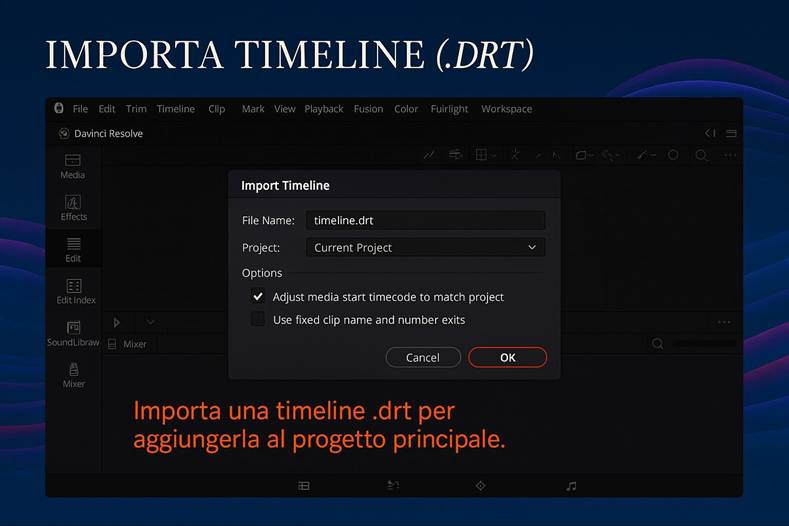The height and width of the screenshot is (526, 789).
Task: Click the list view icon in bottom bar
Action: coord(304,486)
